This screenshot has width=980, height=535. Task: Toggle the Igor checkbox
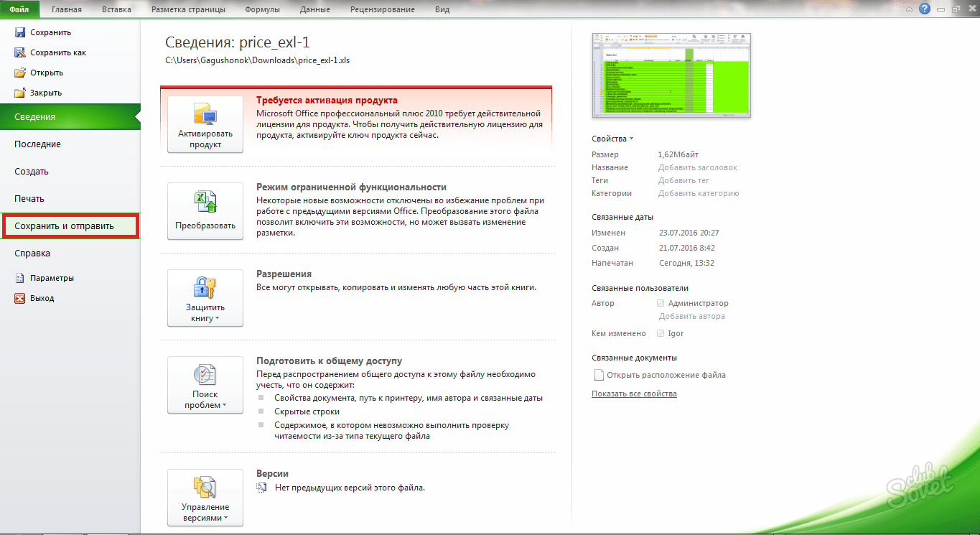click(661, 333)
